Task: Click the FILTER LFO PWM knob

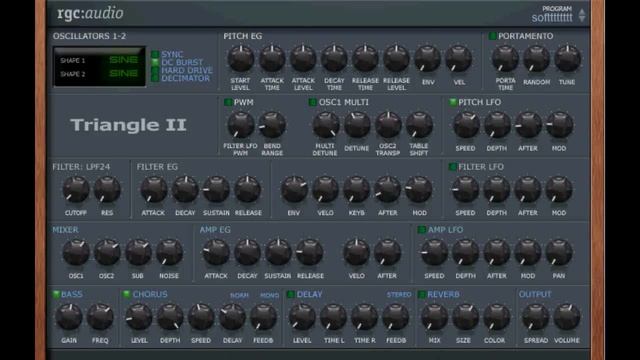Action: pyautogui.click(x=240, y=125)
